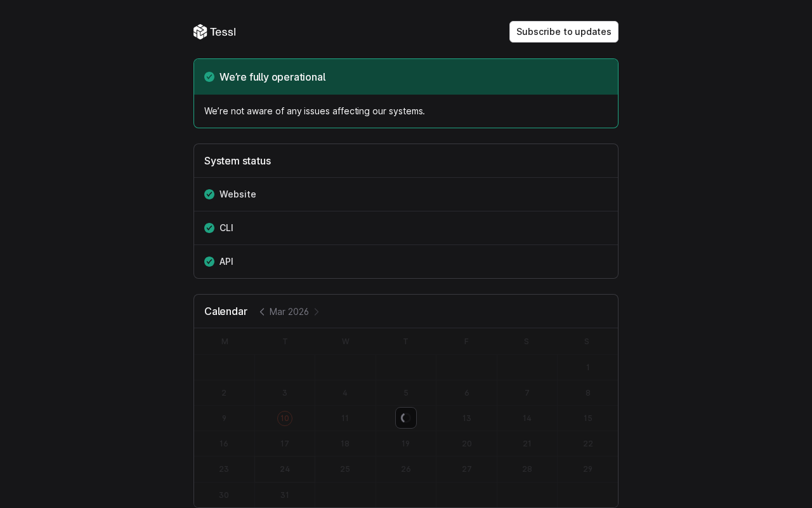Screen dimensions: 812x508
Task: Click the fully operational green check icon
Action: click(209, 77)
